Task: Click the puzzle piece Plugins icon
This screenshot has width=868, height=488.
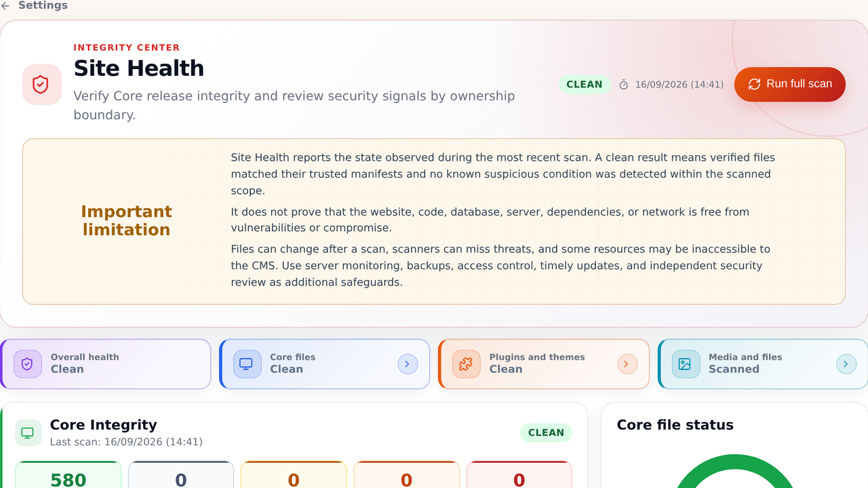Action: (x=466, y=364)
